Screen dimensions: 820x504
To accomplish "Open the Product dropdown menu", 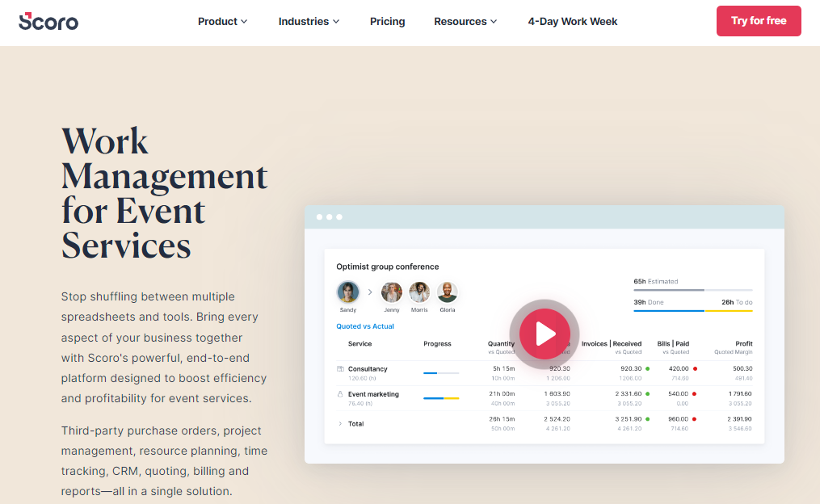I will [222, 22].
